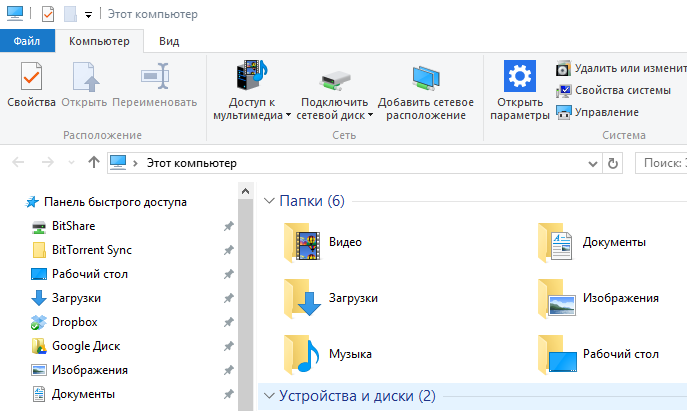Select the Рабочий стол folder in main pane
687x411 pixels.
(x=598, y=354)
